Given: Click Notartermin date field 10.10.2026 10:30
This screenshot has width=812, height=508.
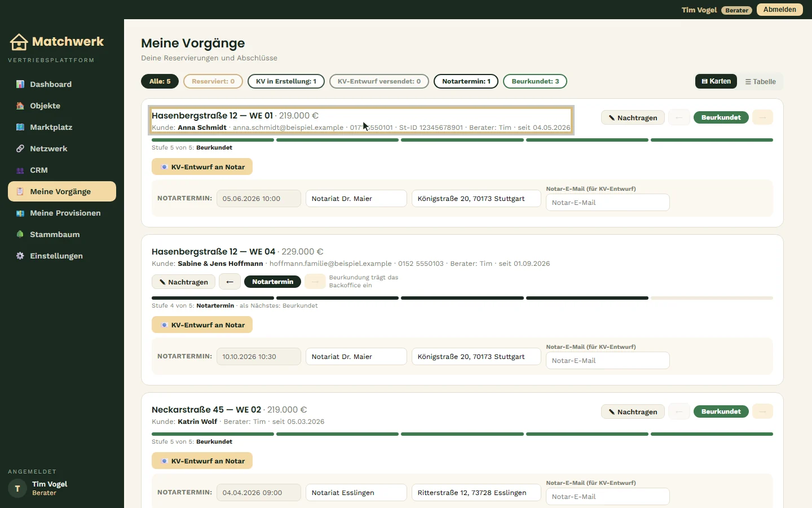Looking at the screenshot, I should (259, 356).
